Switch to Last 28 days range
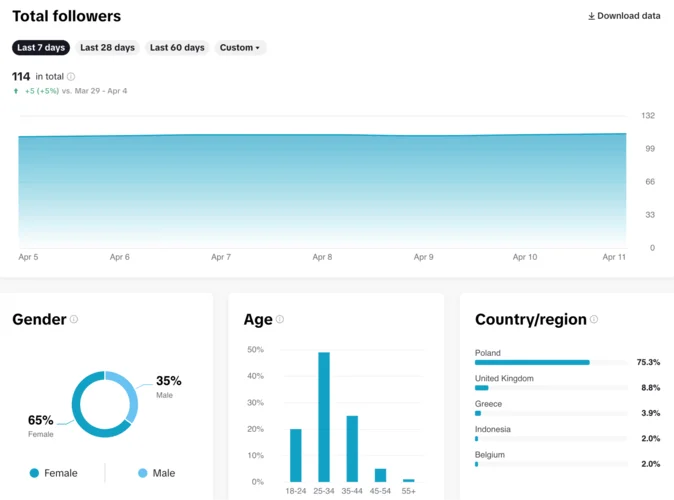Viewport: 674px width, 500px height. 107,47
